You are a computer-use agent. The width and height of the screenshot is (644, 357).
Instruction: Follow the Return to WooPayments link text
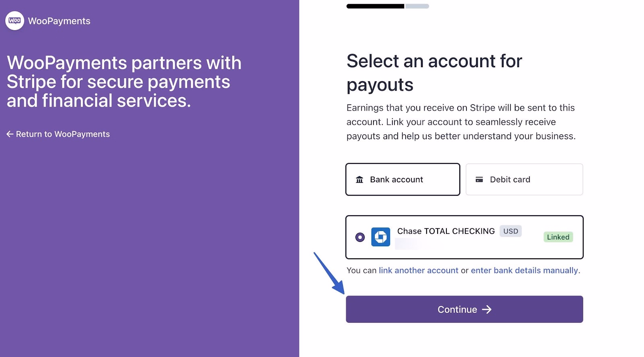(x=63, y=134)
